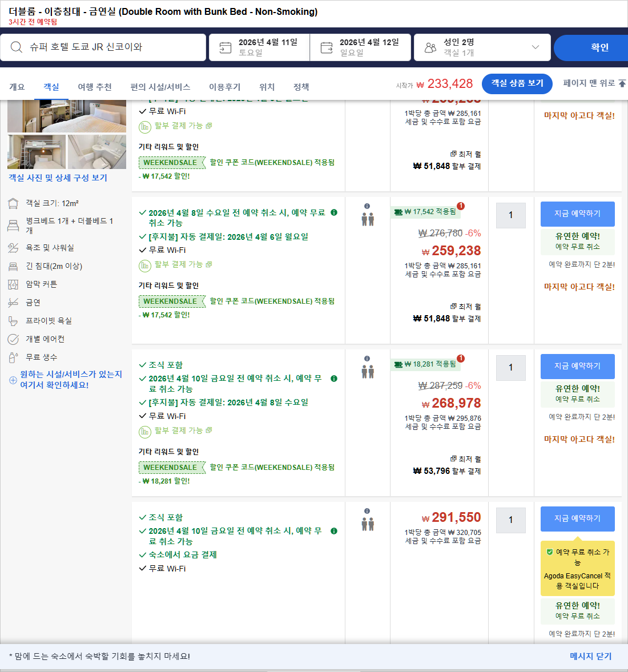Click the bed icon next to 벙크베드 1개
The height and width of the screenshot is (672, 628).
tap(13, 226)
